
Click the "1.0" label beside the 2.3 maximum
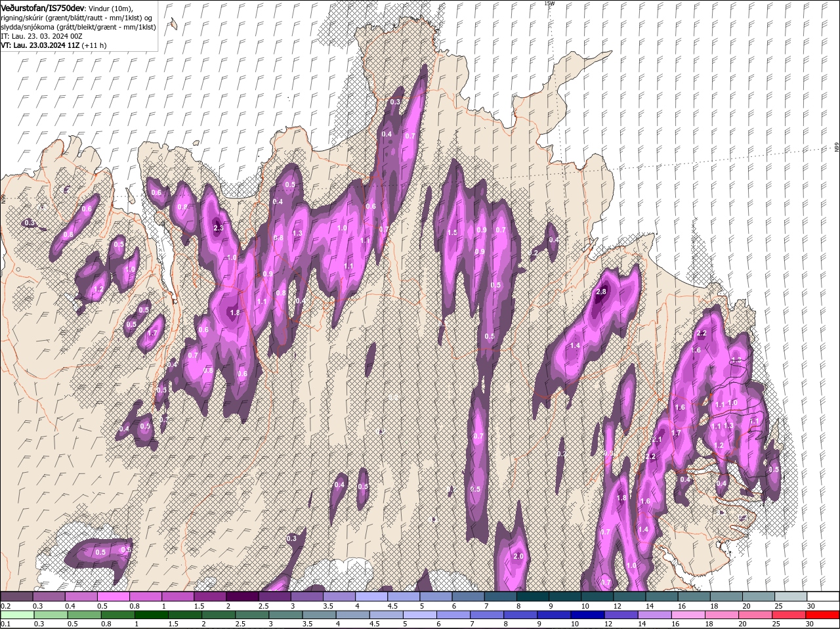pos(232,258)
